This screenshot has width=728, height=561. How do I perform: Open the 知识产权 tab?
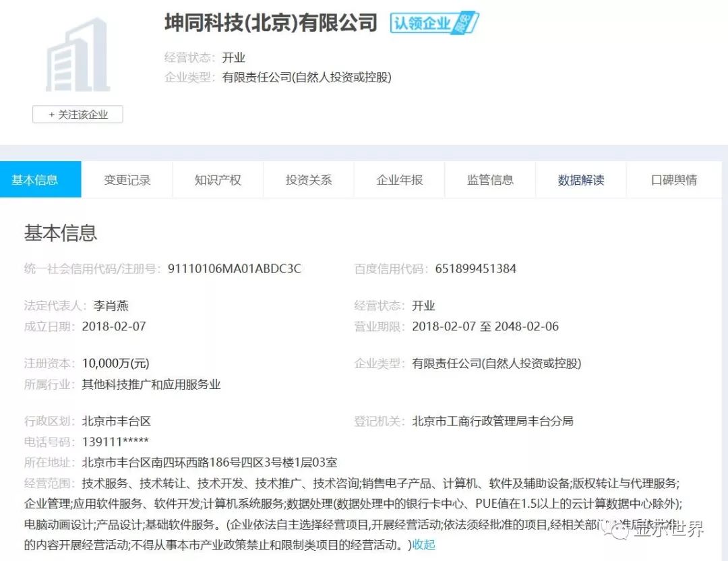click(x=217, y=179)
